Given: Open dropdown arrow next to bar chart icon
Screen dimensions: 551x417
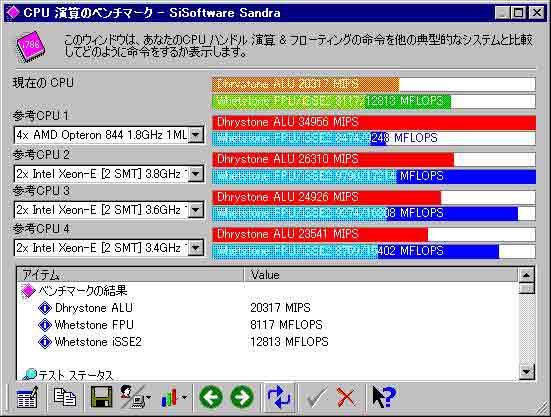Looking at the screenshot, I should click(x=184, y=398).
